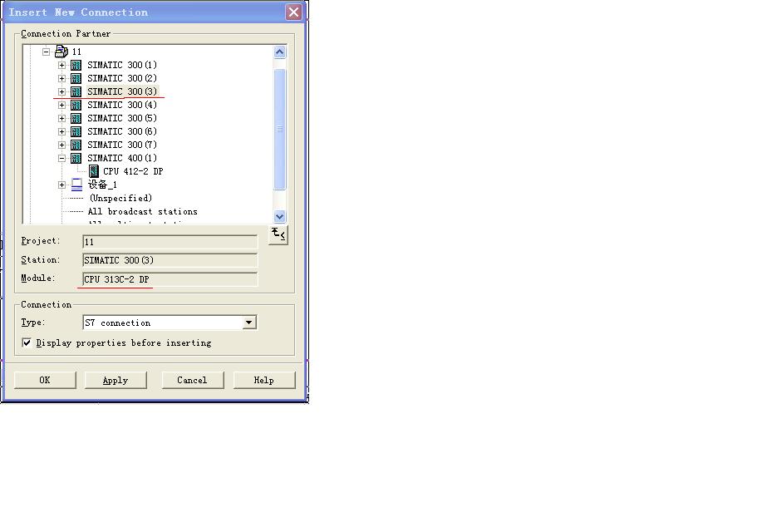762x532 pixels.
Task: Expand the SIMATIC 300(5) node
Action: (x=61, y=118)
